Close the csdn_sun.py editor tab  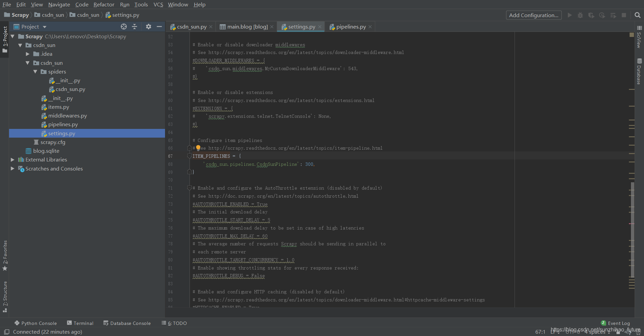(211, 27)
